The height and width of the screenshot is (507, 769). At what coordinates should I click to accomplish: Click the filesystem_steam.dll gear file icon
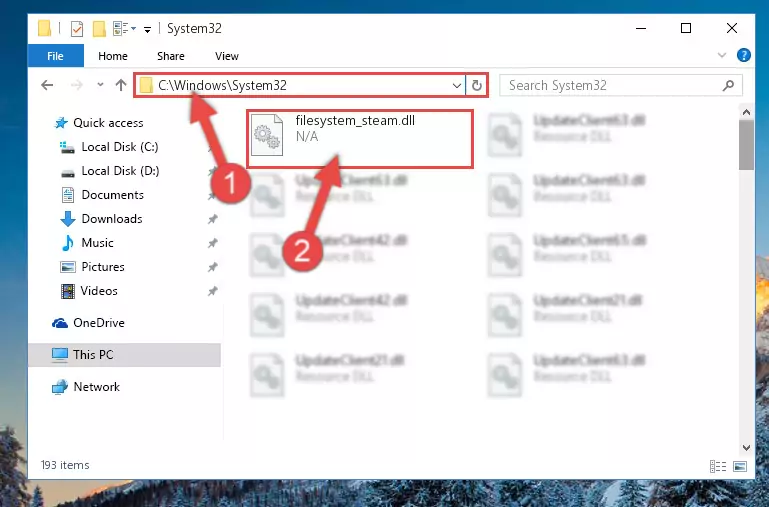click(x=267, y=135)
